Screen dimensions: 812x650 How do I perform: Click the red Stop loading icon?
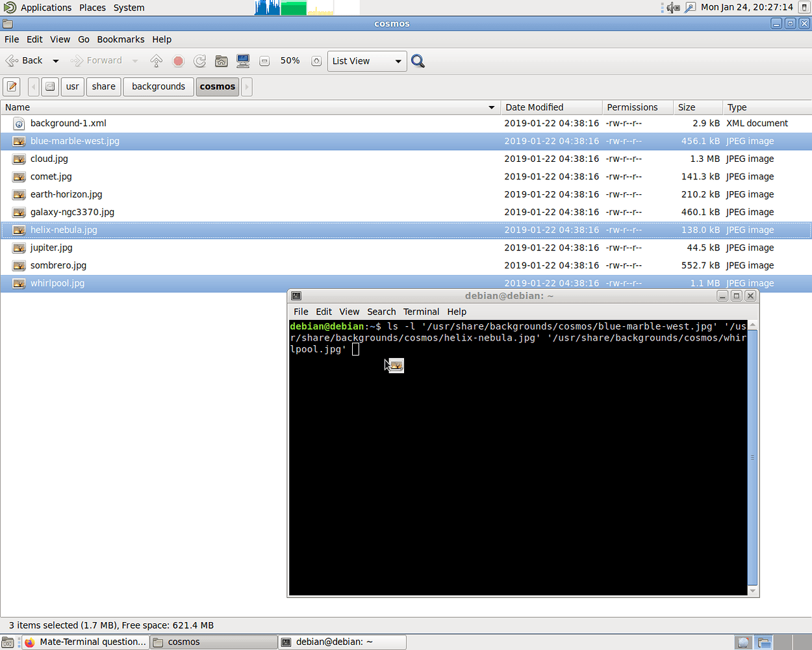pos(178,60)
